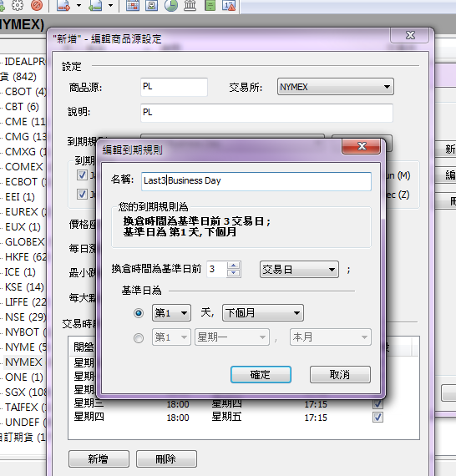Click the 說明 description field
The image size is (456, 476).
click(266, 113)
